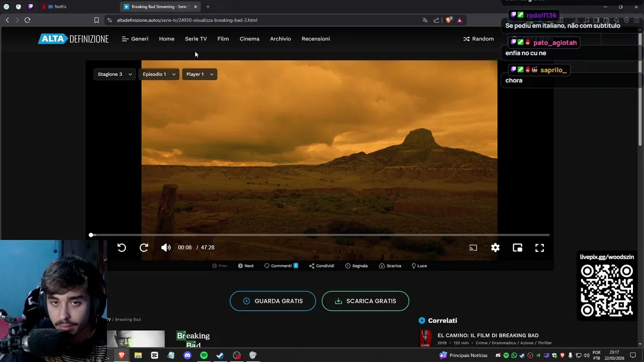Open the Player 1 selector
This screenshot has width=644, height=362.
tap(200, 74)
